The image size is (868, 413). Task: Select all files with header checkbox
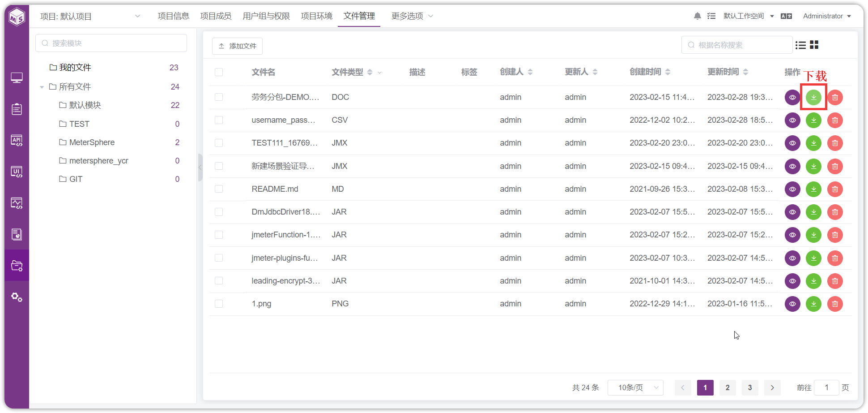coord(219,72)
